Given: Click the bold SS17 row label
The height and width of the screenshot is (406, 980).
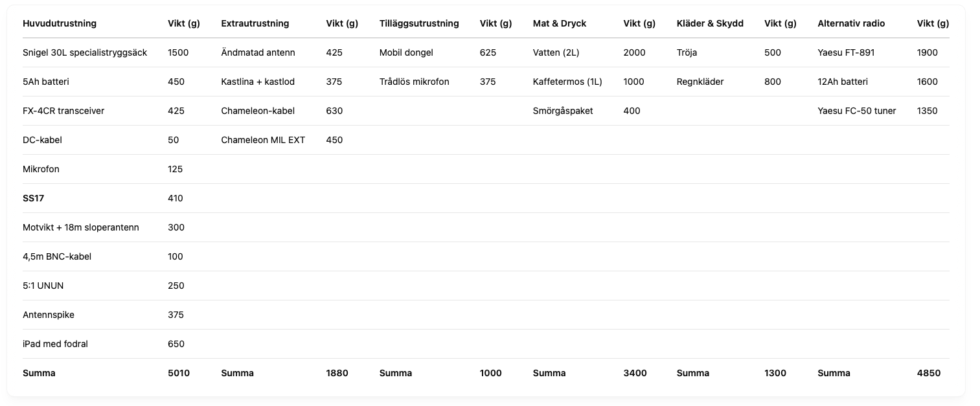Looking at the screenshot, I should coord(33,198).
